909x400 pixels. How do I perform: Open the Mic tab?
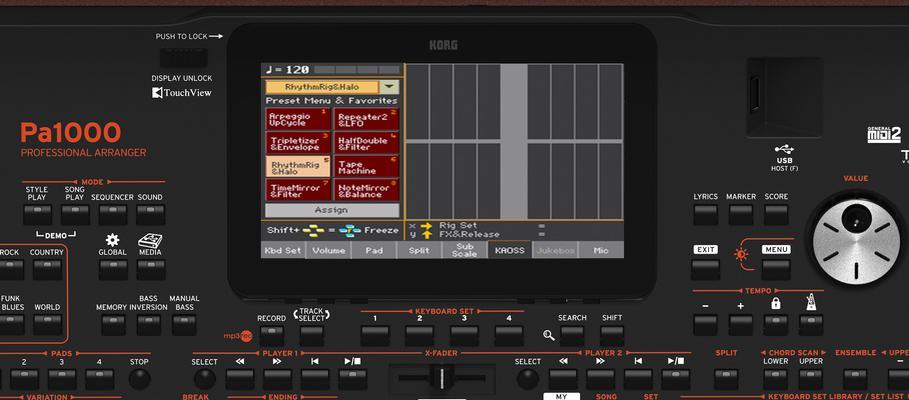pos(601,250)
